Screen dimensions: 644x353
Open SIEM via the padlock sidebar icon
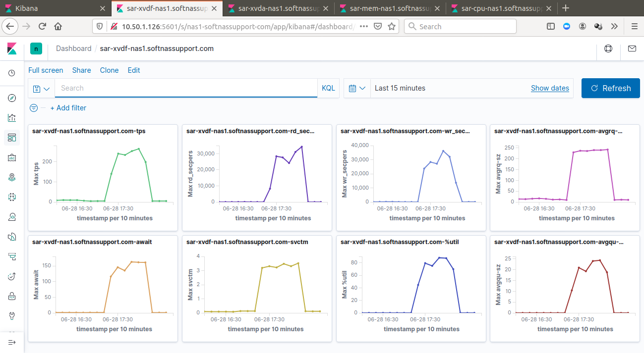(12, 296)
